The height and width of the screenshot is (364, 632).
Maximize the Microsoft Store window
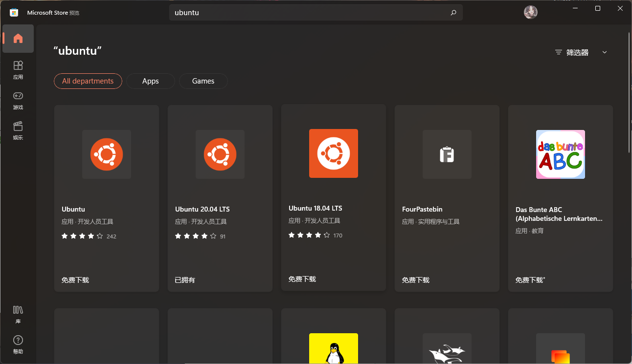pos(598,8)
